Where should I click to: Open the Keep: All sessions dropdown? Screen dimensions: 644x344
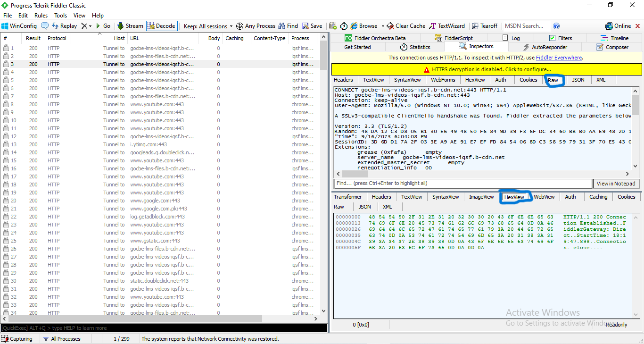(208, 26)
